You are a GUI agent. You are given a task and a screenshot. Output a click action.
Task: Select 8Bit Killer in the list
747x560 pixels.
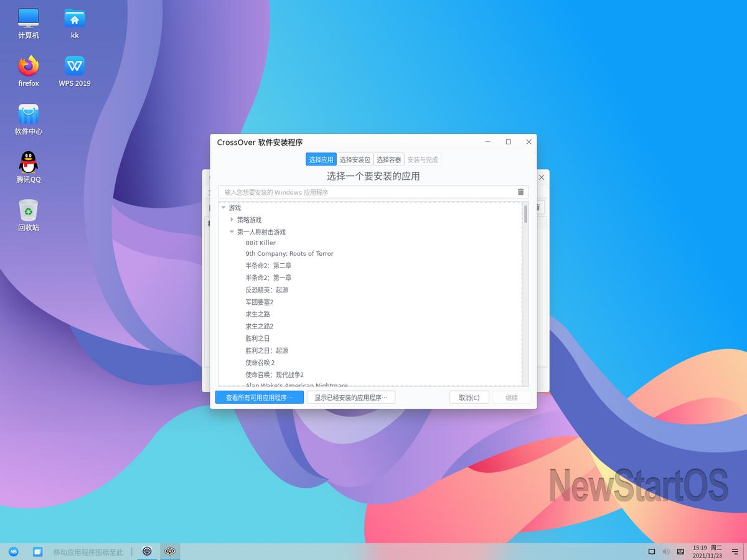260,243
